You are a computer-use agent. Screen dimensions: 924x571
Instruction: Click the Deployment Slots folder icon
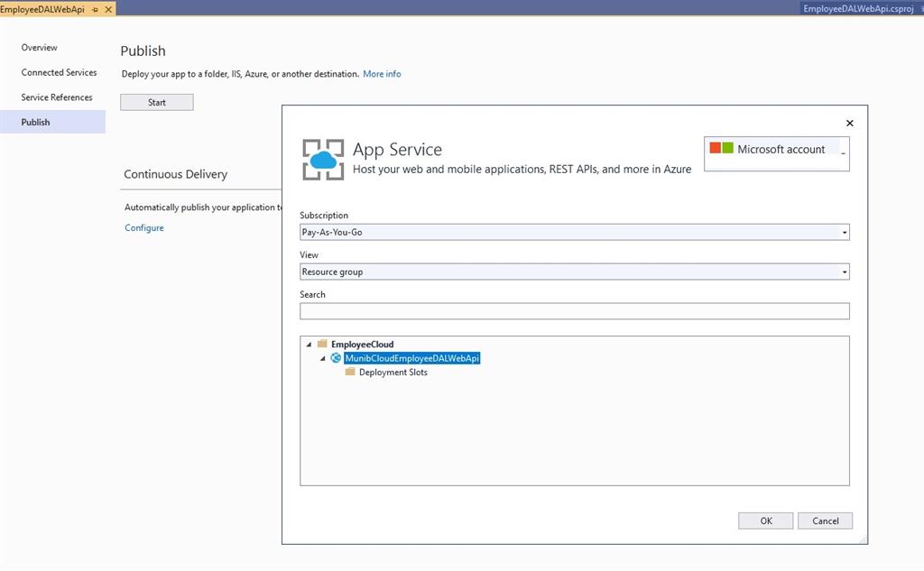click(351, 372)
